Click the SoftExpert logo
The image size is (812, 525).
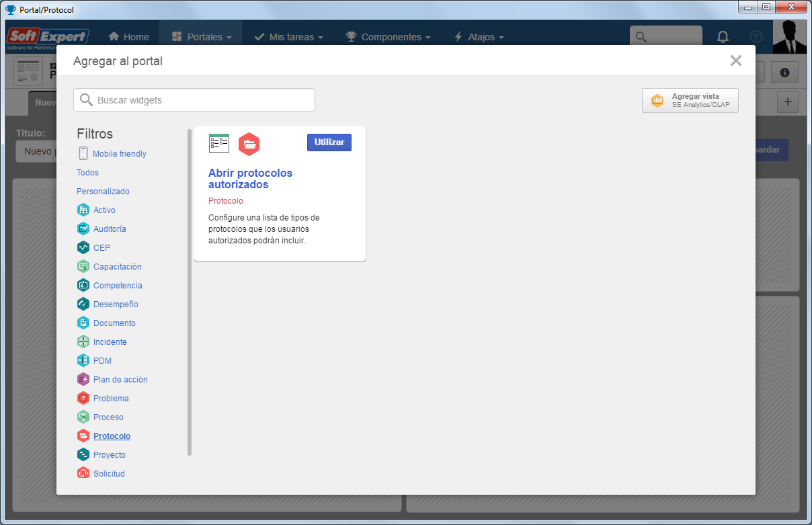click(48, 38)
